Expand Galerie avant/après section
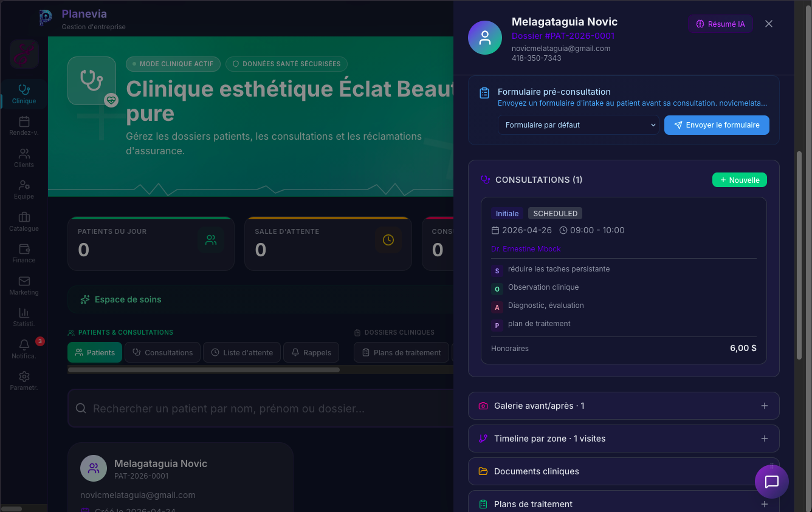 pos(624,406)
